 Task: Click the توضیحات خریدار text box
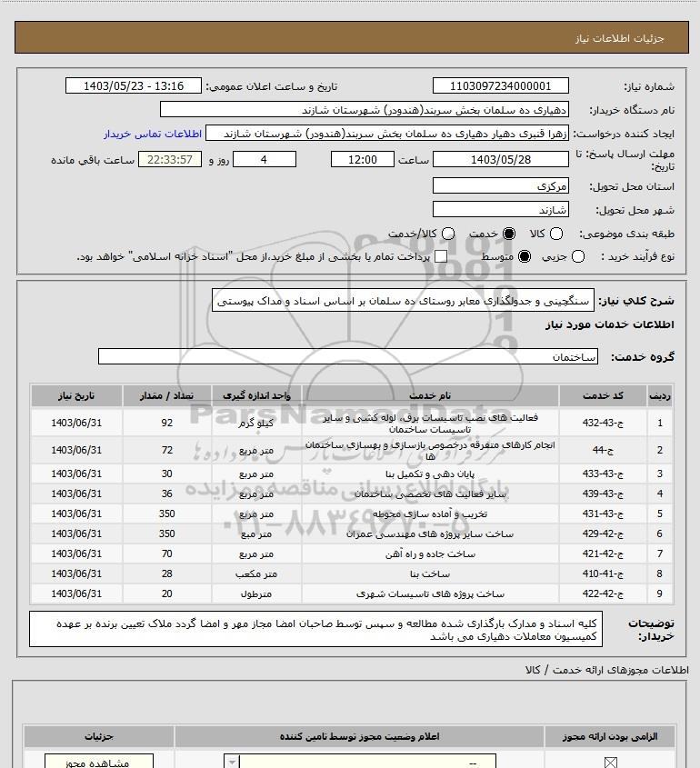[x=316, y=629]
